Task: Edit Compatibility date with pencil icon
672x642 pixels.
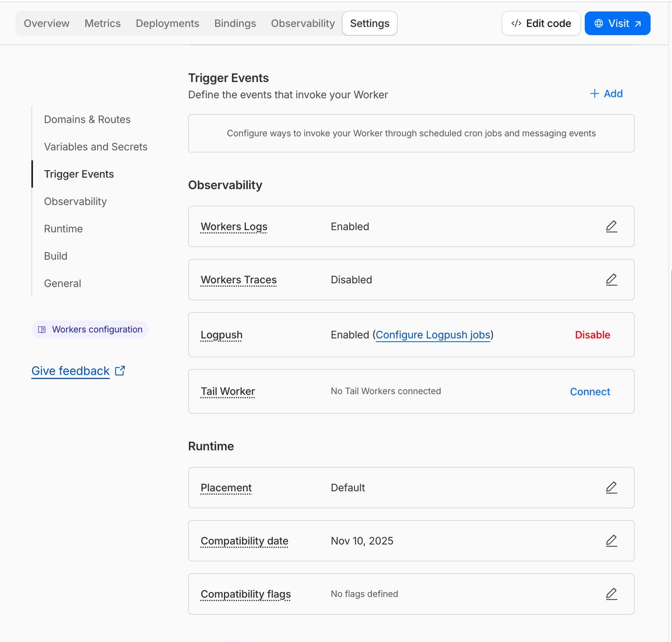Action: click(612, 541)
